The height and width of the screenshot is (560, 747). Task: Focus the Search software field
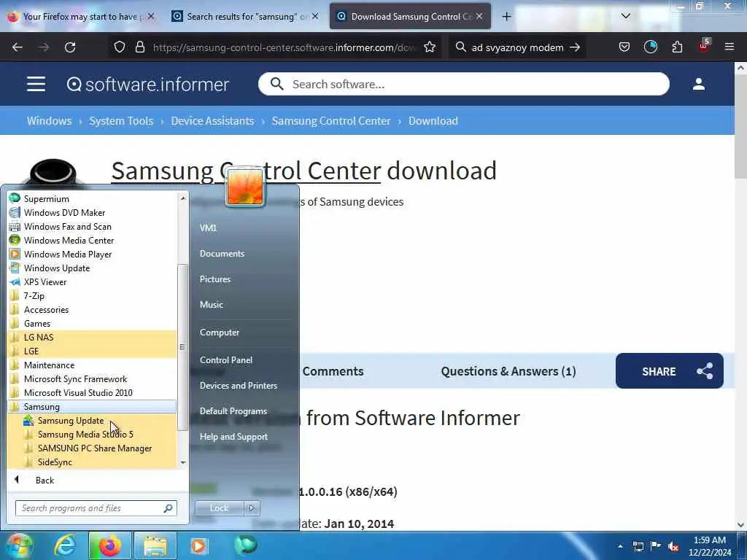point(463,85)
